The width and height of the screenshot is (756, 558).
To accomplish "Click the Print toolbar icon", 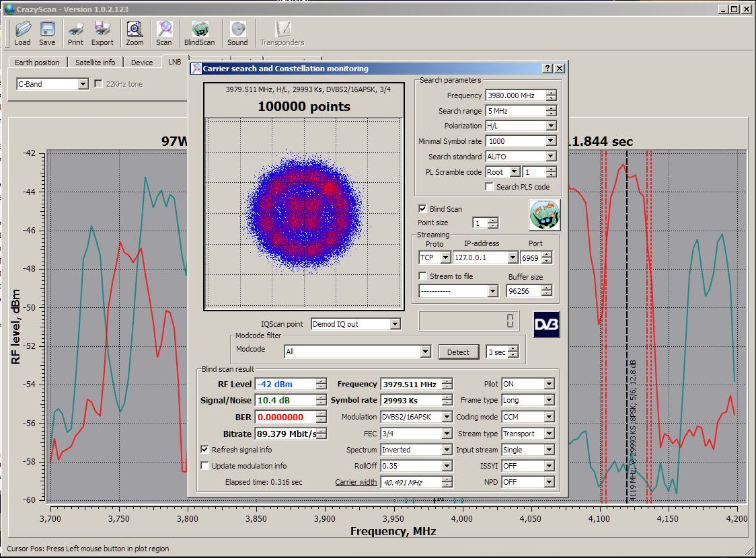I will [75, 30].
